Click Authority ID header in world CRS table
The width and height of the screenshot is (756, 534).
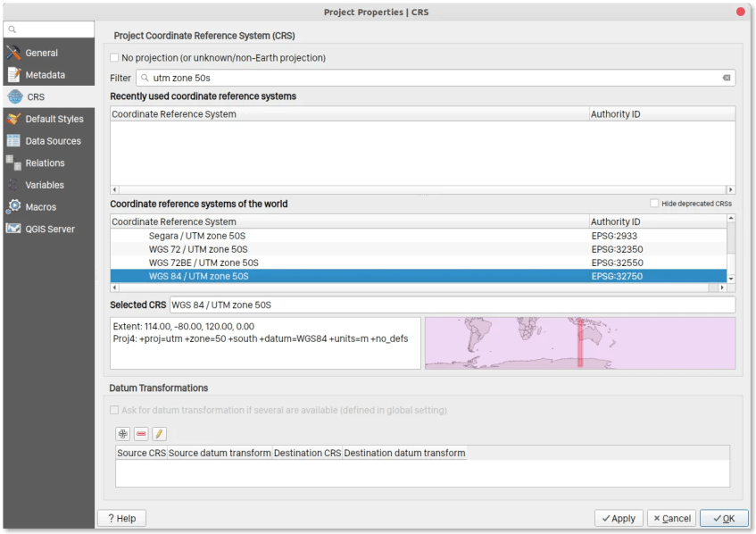tap(658, 221)
